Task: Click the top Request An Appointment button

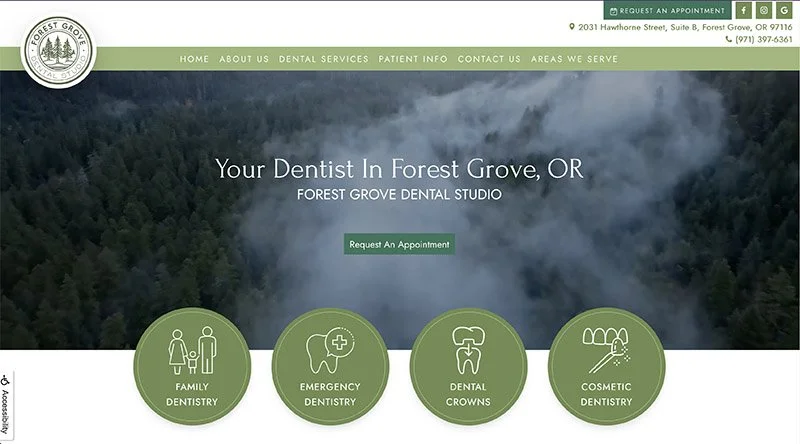Action: [x=667, y=10]
